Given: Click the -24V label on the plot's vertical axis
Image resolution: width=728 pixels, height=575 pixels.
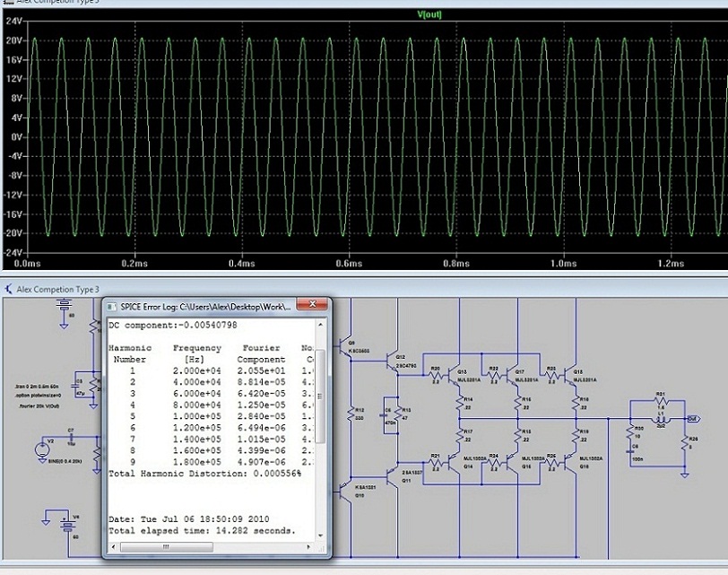Looking at the screenshot, I should coord(13,253).
